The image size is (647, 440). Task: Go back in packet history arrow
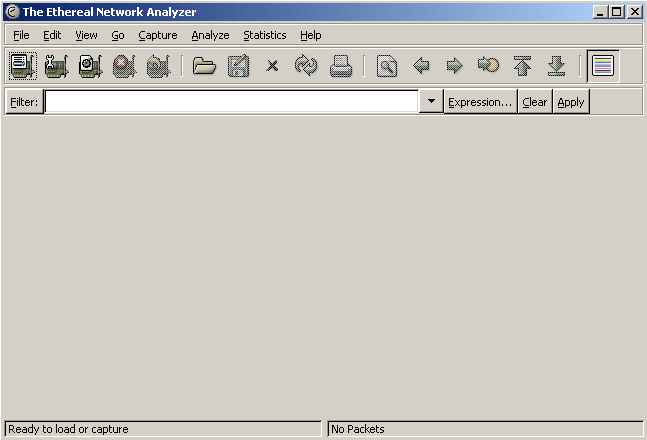click(x=421, y=66)
